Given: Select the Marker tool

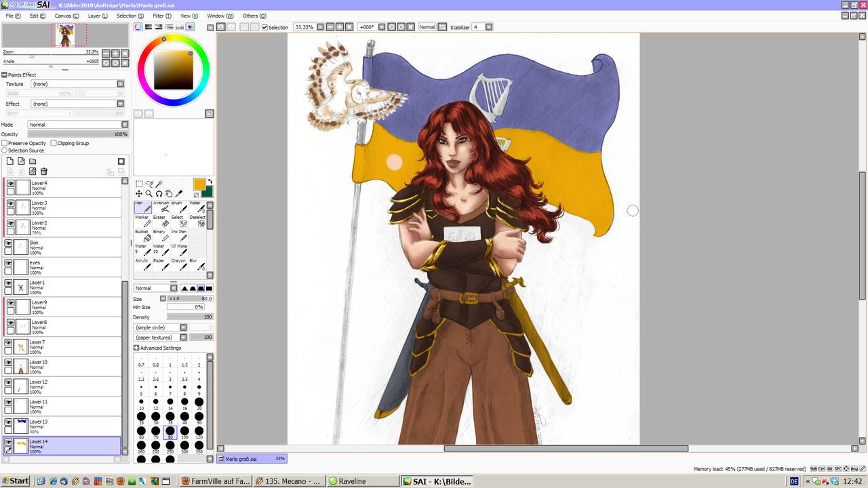Looking at the screenshot, I should [x=142, y=222].
